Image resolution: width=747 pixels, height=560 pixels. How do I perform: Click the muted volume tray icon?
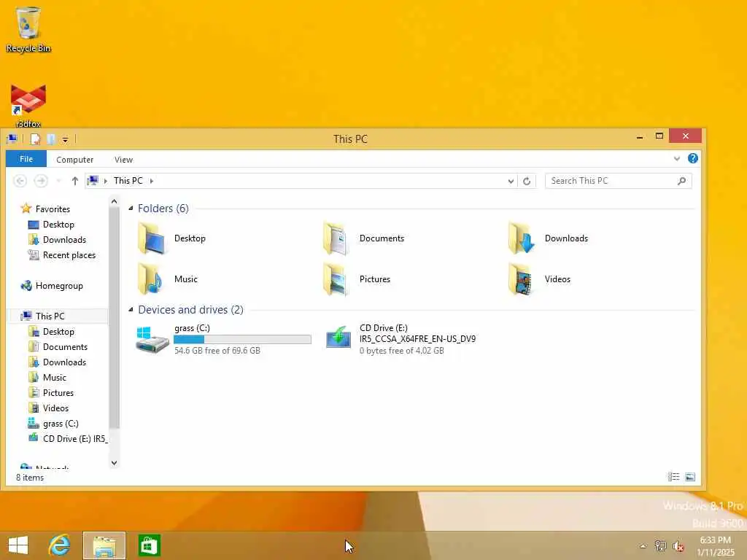(x=678, y=546)
